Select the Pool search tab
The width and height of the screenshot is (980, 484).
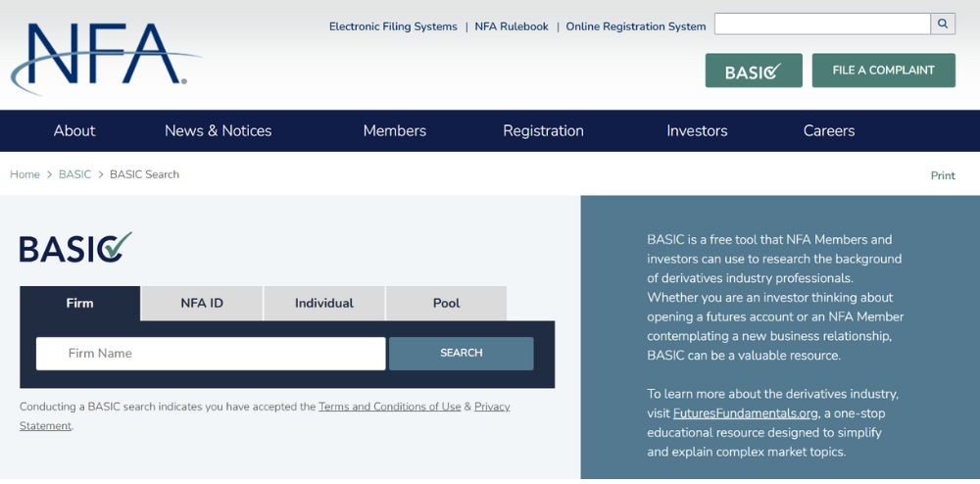point(446,303)
